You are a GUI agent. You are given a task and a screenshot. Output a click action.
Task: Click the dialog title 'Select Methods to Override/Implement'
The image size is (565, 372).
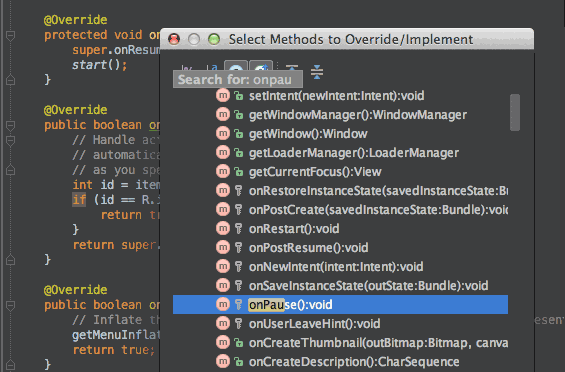(351, 39)
